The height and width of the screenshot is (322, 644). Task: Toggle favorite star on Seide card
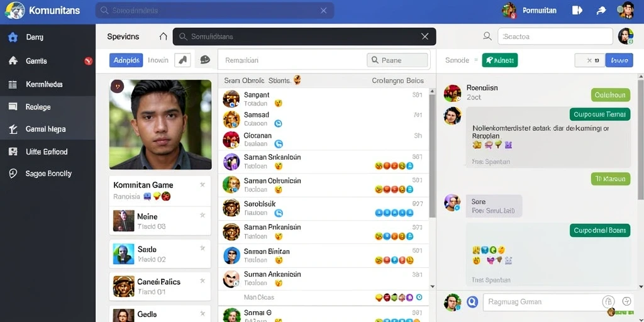(x=202, y=248)
